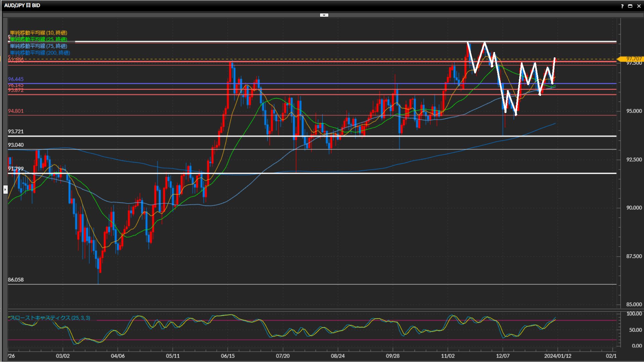Click the AUD/JPY chart title text

click(22, 5)
